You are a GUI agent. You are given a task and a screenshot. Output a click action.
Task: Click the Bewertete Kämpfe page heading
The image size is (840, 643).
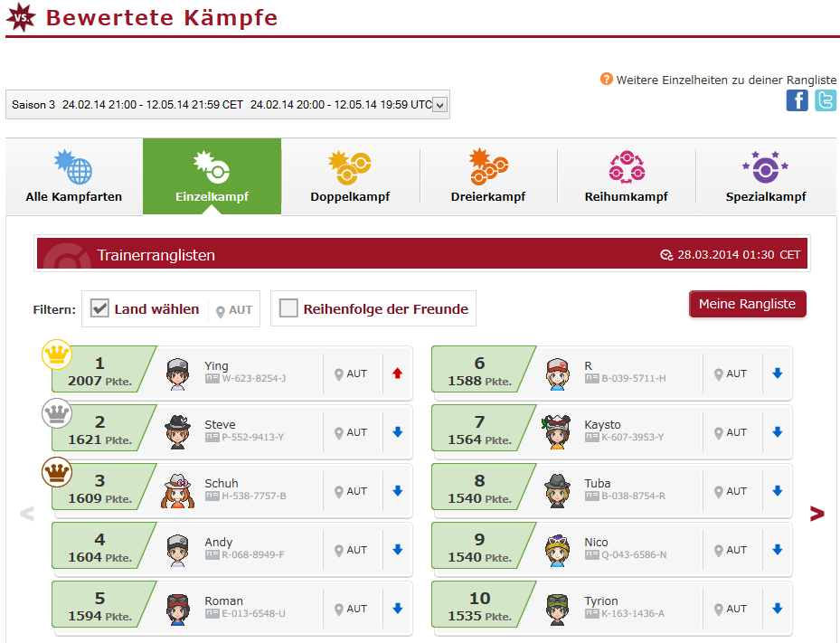click(x=162, y=18)
